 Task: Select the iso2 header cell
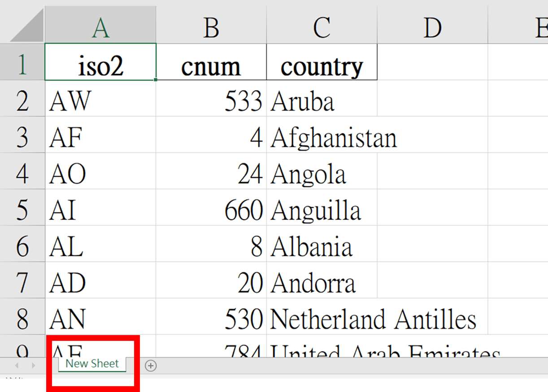[x=100, y=63]
